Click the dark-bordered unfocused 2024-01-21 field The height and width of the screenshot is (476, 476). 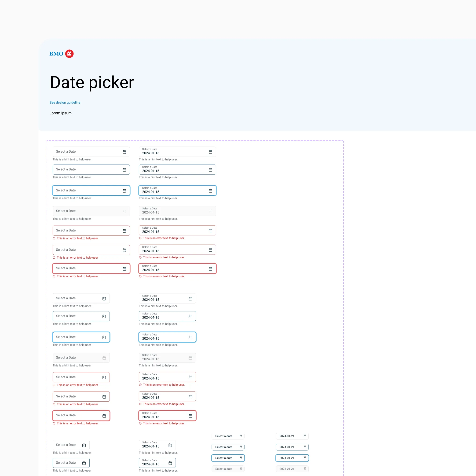[x=292, y=447]
